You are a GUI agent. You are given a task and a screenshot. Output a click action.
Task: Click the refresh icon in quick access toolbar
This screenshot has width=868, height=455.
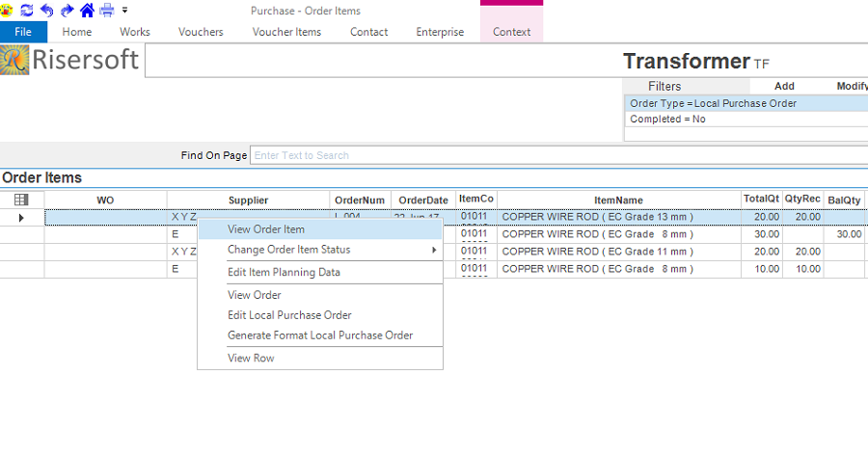26,10
